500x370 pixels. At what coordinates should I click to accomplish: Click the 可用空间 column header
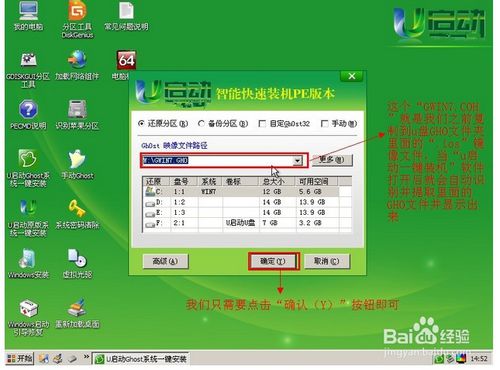coord(317,181)
